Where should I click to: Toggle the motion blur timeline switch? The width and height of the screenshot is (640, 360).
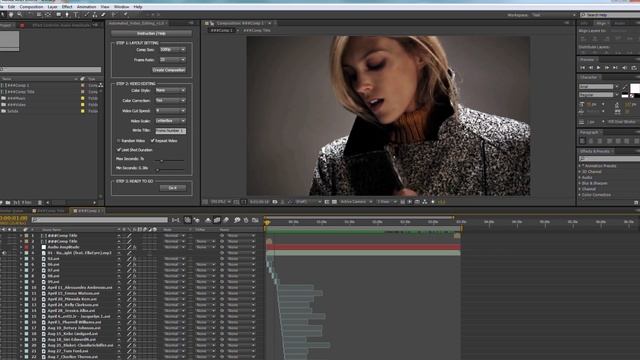[226, 220]
